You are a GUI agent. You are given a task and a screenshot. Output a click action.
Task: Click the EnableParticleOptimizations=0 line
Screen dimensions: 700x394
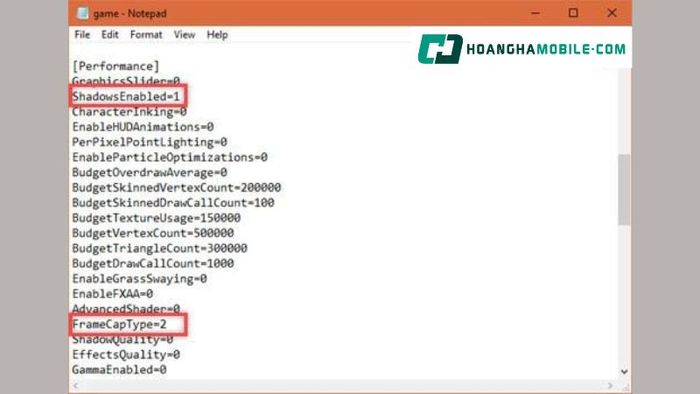pyautogui.click(x=170, y=157)
